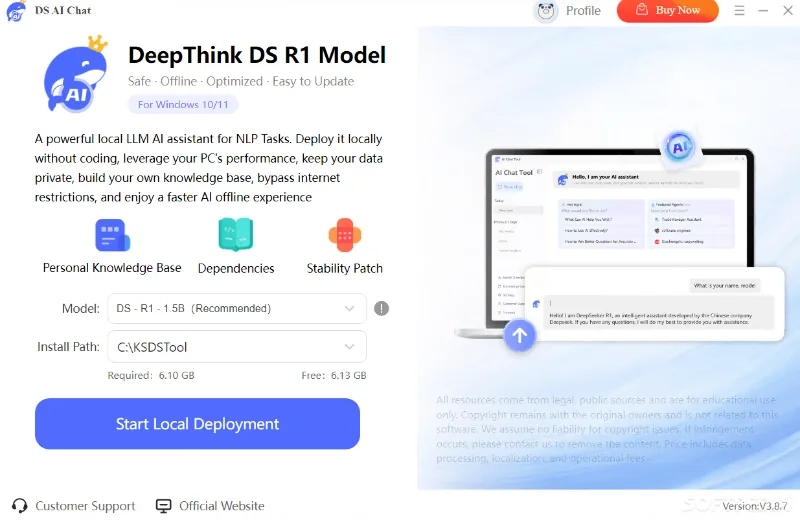This screenshot has height=520, width=800.
Task: Click the Dependencies book icon
Action: coord(236,235)
